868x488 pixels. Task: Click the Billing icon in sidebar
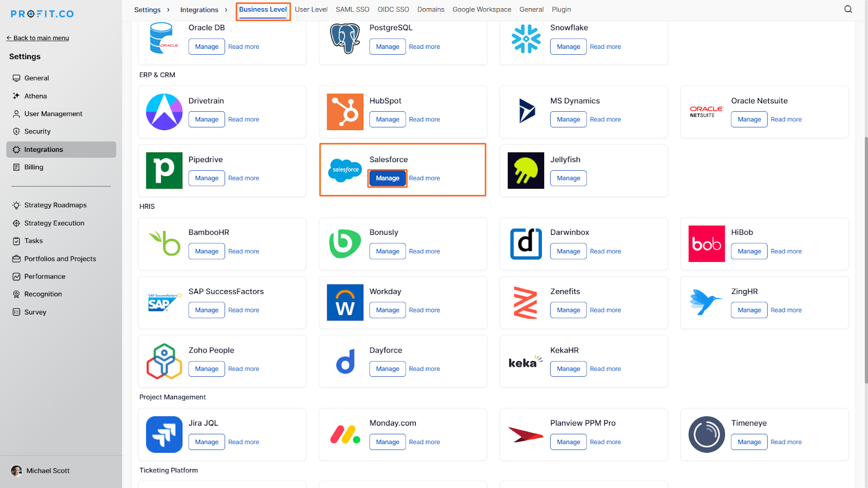tap(16, 167)
